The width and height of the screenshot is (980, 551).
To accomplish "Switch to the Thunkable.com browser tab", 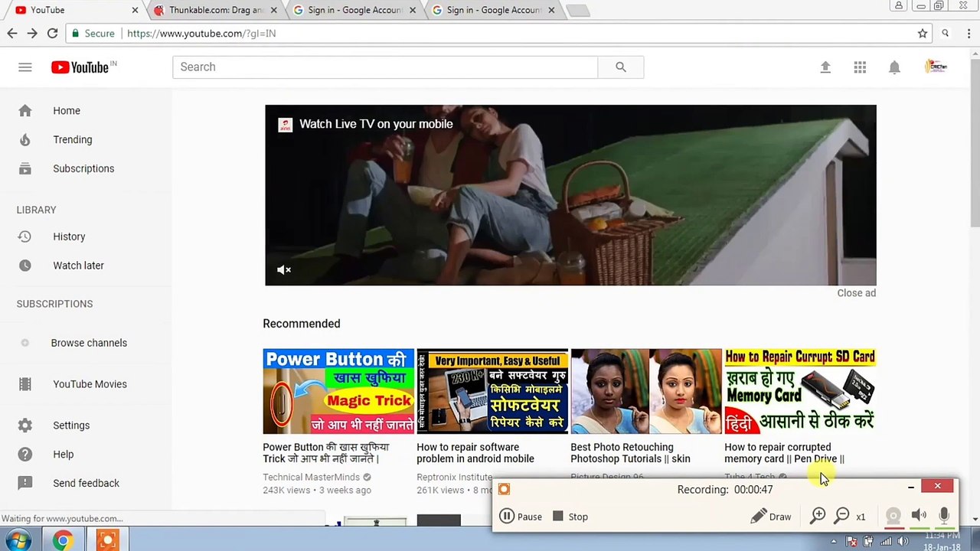I will (215, 10).
